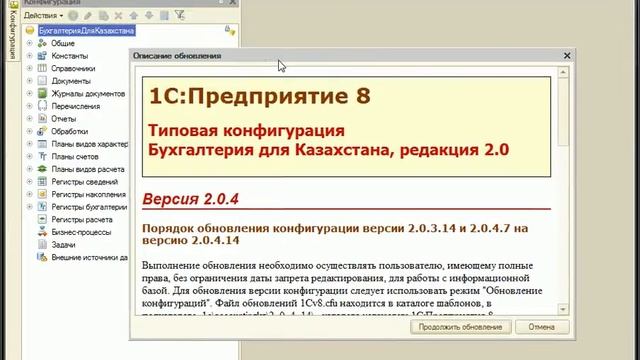Click the Отчеты icon
640x360 pixels.
pyautogui.click(x=42, y=118)
